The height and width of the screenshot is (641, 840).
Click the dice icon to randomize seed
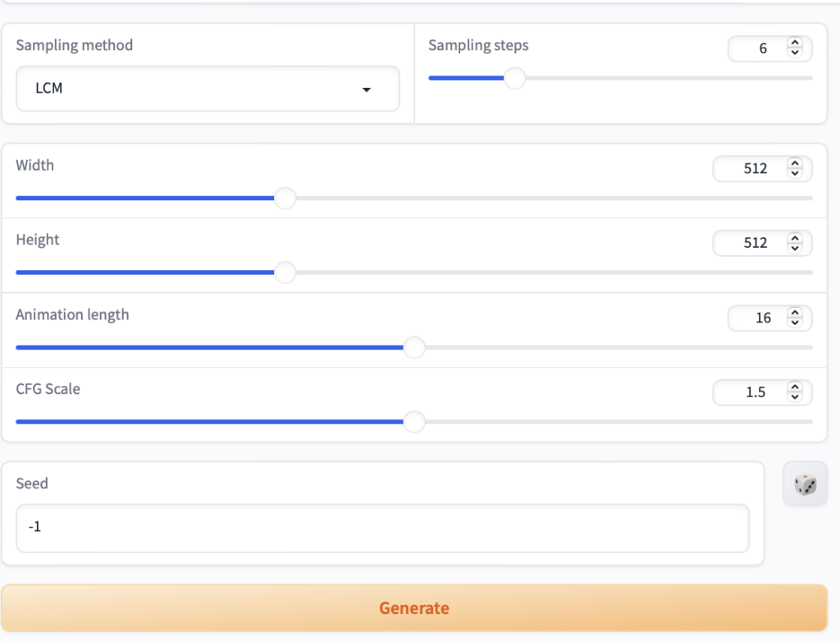tap(805, 485)
